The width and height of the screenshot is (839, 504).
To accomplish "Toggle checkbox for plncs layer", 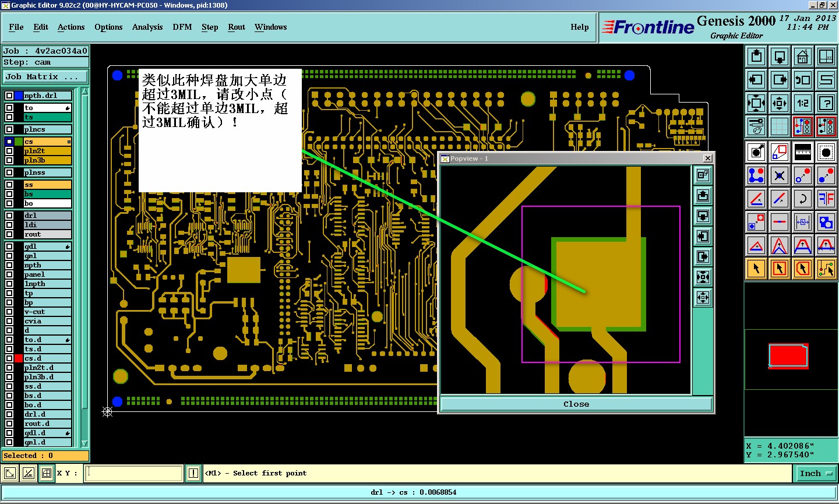I will pyautogui.click(x=9, y=129).
